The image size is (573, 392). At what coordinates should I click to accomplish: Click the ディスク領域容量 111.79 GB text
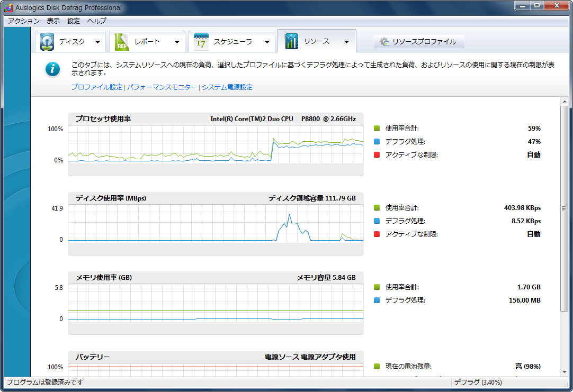point(312,198)
